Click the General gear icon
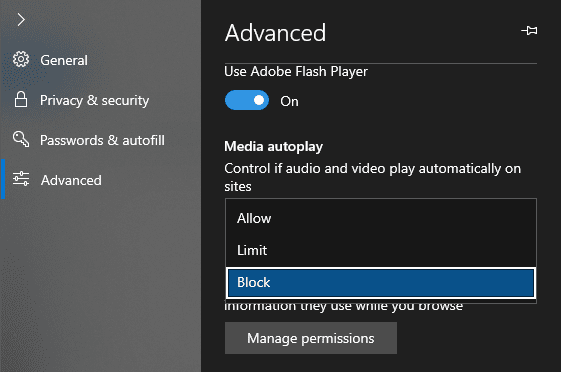This screenshot has height=372, width=561. (21, 59)
